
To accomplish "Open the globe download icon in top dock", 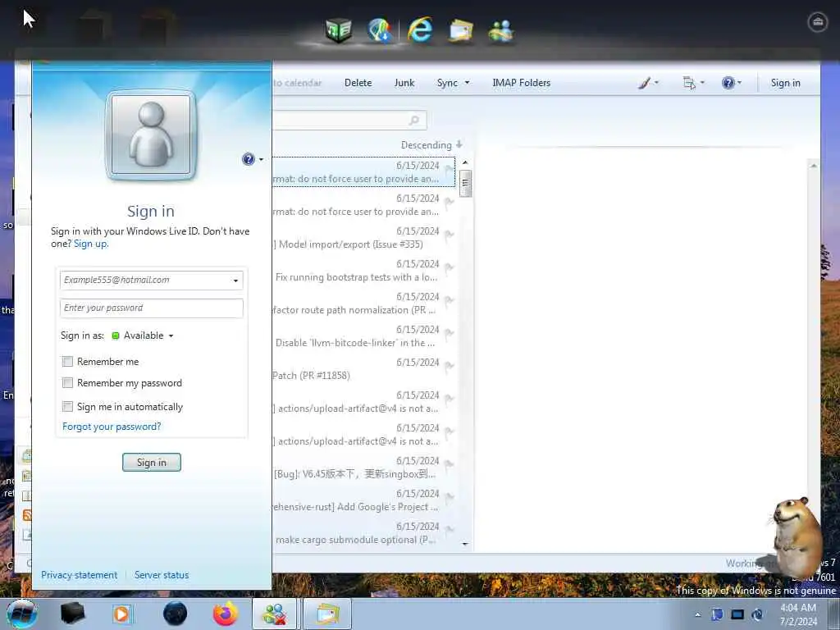I will 380,30.
